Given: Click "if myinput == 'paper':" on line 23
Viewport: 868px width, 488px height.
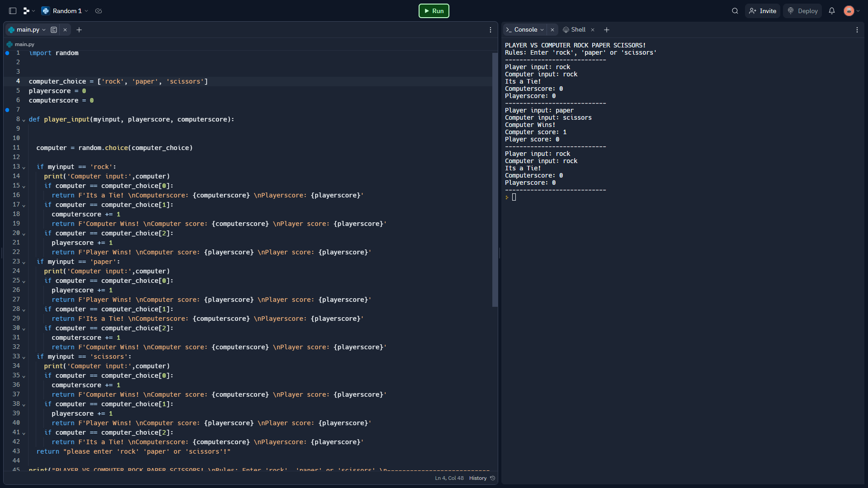Looking at the screenshot, I should coord(78,262).
